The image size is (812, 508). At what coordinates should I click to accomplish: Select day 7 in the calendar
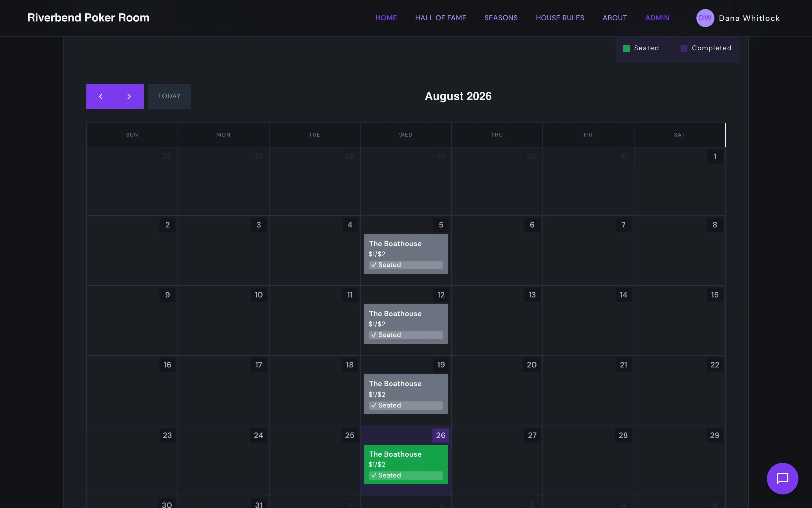click(x=623, y=225)
